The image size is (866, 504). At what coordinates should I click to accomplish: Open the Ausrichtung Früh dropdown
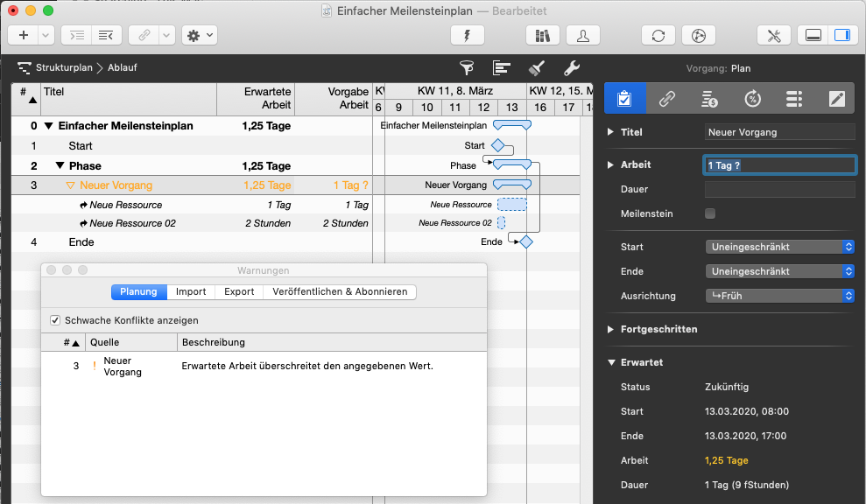tap(779, 296)
